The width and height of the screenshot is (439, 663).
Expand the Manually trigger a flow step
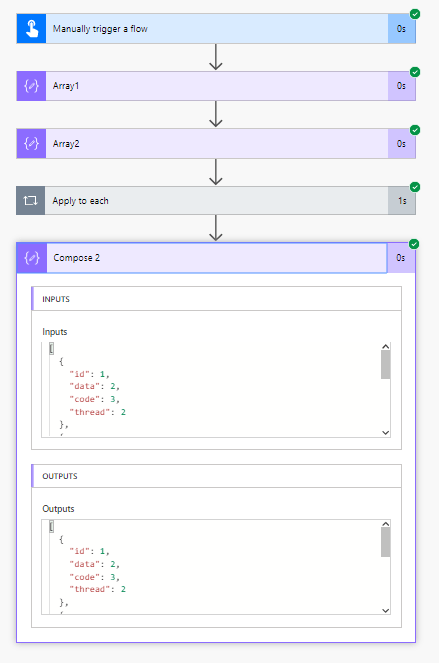[x=217, y=29]
